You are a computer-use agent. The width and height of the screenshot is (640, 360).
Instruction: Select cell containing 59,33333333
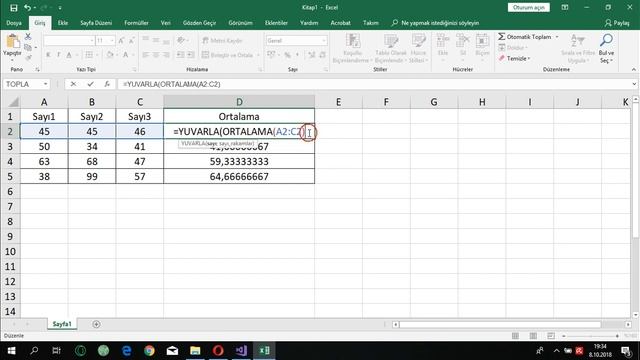(x=239, y=162)
